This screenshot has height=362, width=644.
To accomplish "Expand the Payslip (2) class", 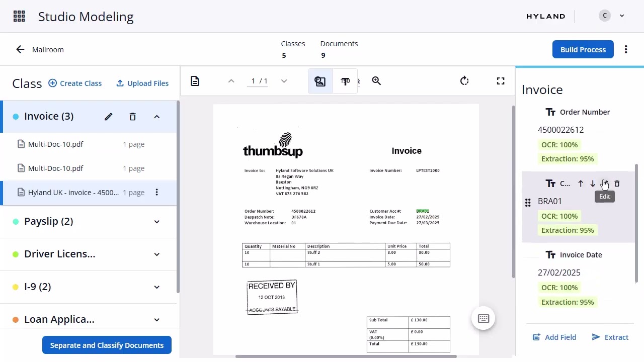I will tap(156, 222).
